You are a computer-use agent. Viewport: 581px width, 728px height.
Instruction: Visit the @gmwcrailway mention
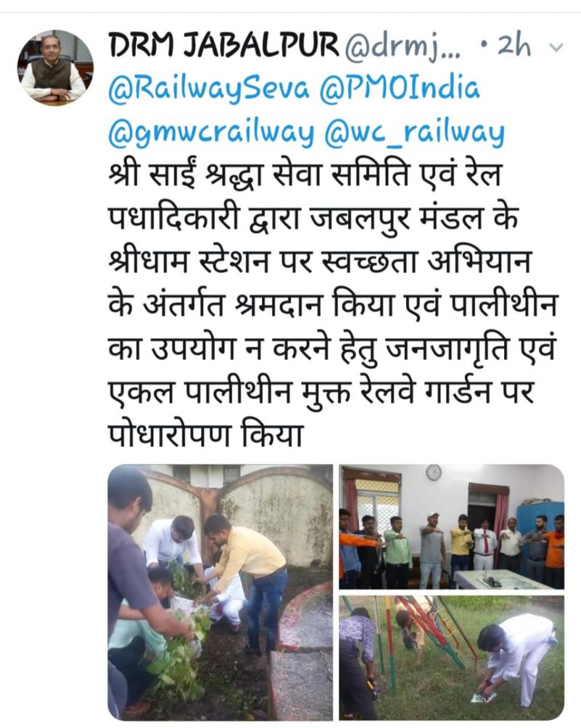point(211,134)
